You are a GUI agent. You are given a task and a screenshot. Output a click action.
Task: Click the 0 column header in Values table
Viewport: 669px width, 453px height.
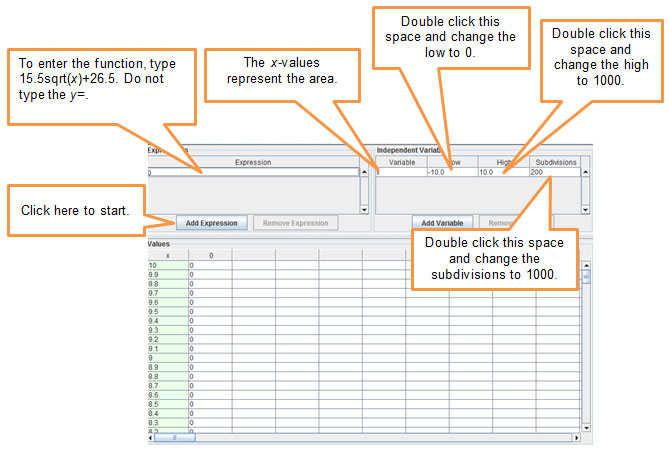[211, 255]
